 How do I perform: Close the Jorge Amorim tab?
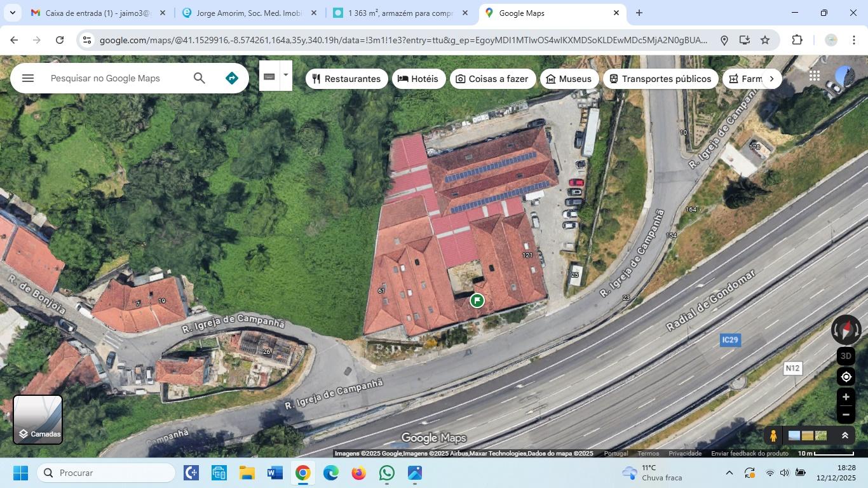tap(314, 13)
